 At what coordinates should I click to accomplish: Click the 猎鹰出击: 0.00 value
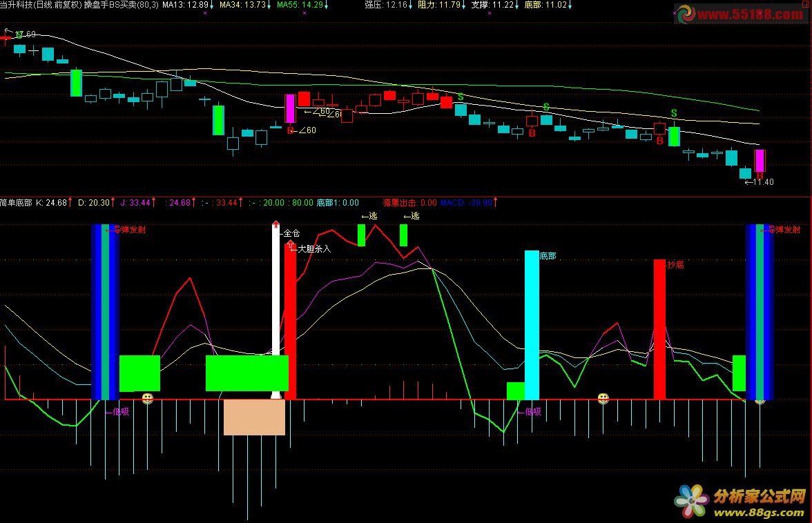(x=409, y=203)
